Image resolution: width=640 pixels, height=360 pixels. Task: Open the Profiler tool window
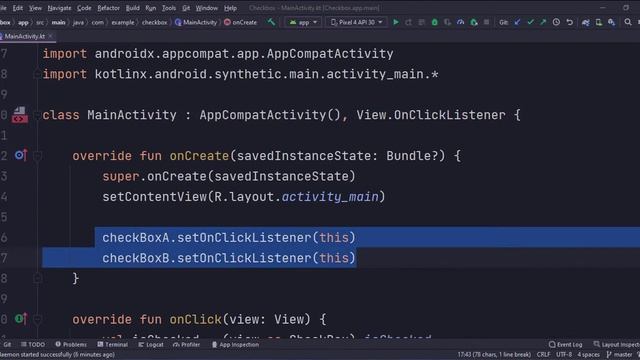click(x=187, y=344)
